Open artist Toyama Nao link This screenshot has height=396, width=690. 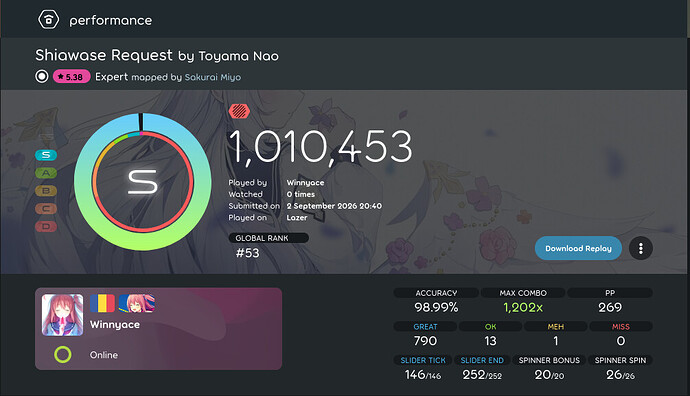coord(238,56)
